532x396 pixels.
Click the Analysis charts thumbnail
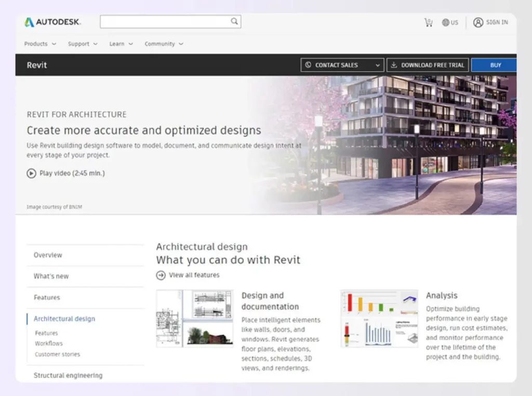coord(379,318)
